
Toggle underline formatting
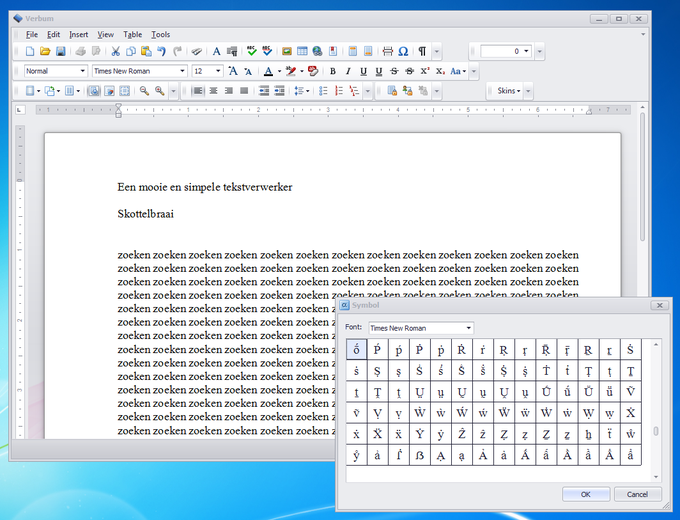363,71
